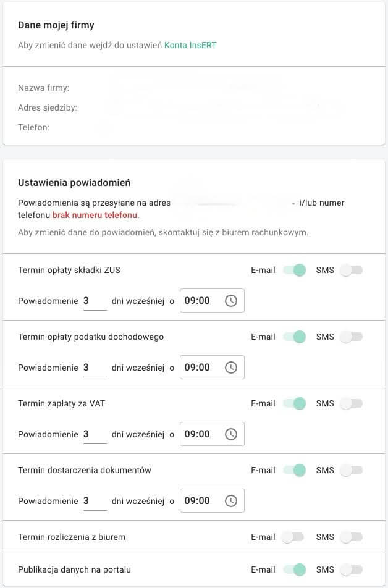Click the 09:00 time field for VAT payment

pyautogui.click(x=198, y=434)
